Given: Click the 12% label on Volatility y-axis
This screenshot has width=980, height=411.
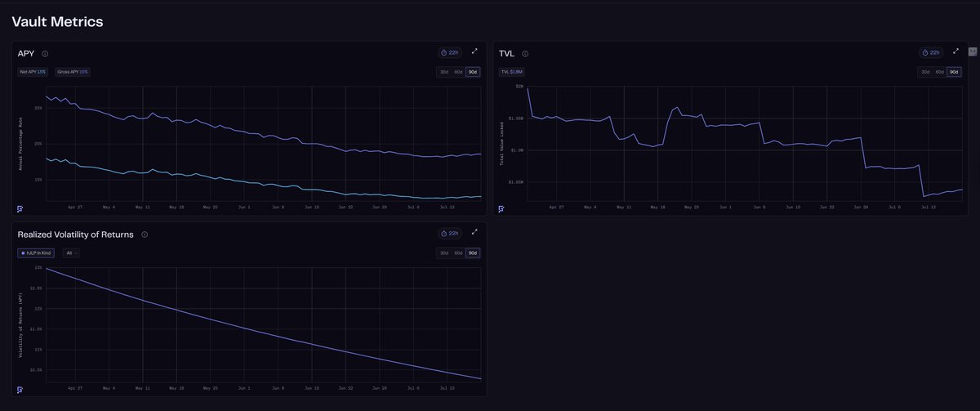Looking at the screenshot, I should 38,309.
